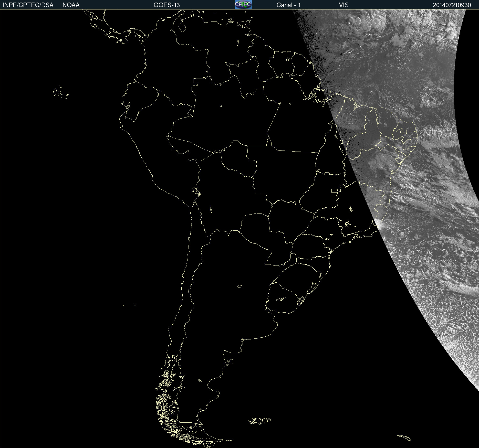Screen dimensions: 479x448
Task: Click the INPE/CPTEC/DSA header text
Action: (28, 5)
